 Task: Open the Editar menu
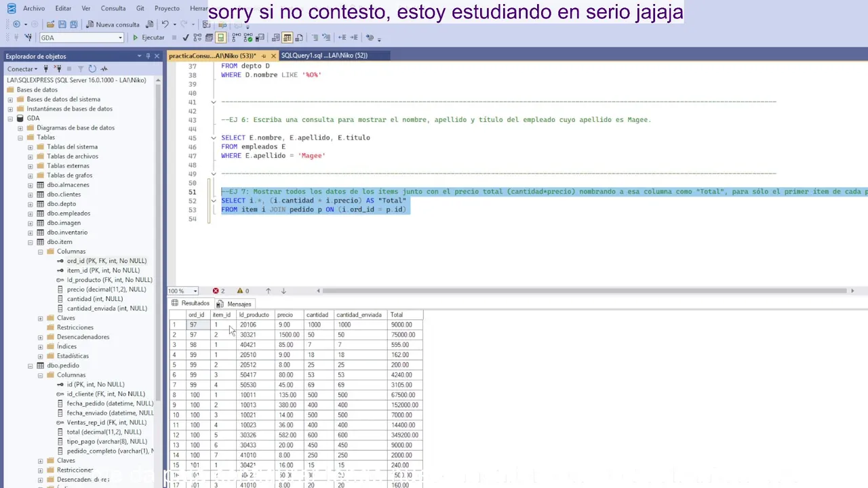pyautogui.click(x=63, y=8)
